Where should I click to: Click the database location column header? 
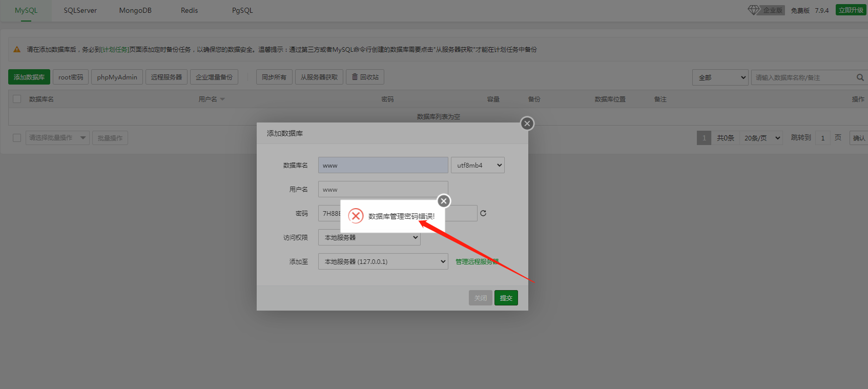pyautogui.click(x=610, y=99)
